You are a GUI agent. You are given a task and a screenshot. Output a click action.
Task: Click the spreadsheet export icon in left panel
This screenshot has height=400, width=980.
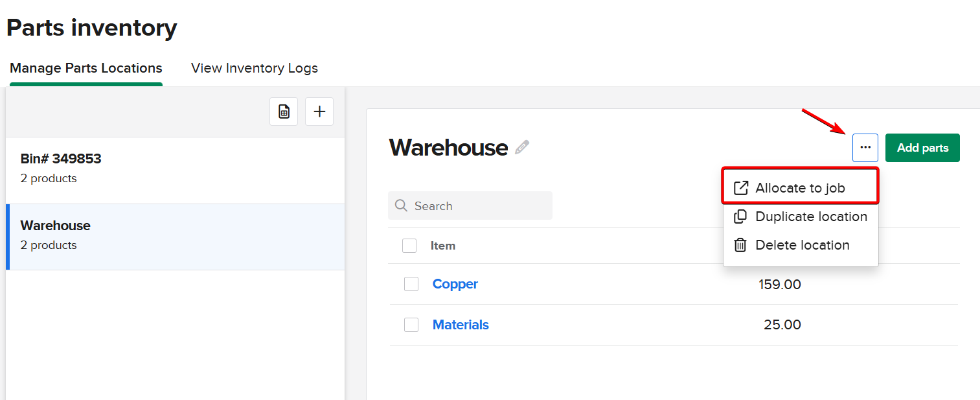[284, 112]
